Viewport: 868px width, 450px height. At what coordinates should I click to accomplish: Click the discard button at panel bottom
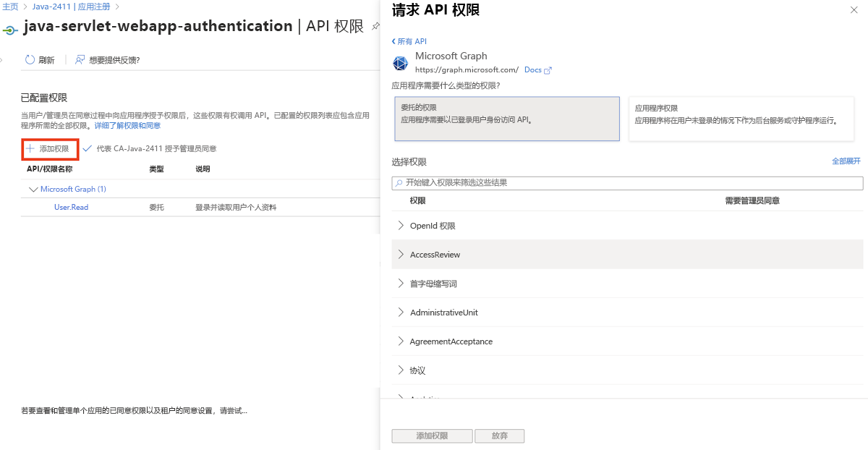500,436
